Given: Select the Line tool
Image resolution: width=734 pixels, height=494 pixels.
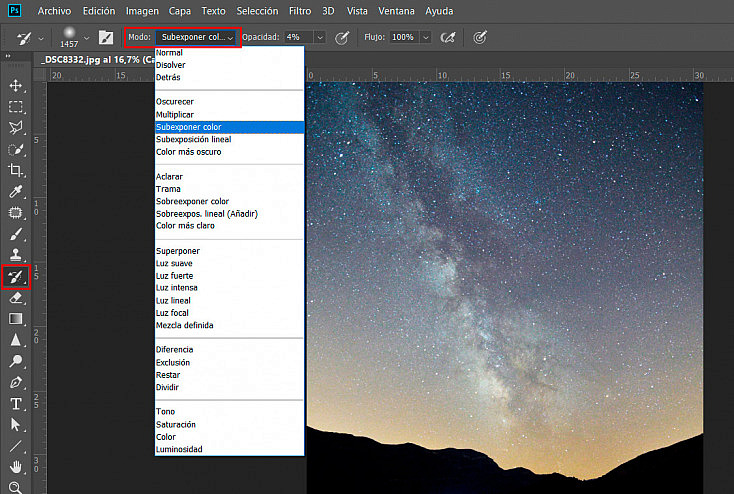Looking at the screenshot, I should pos(15,446).
